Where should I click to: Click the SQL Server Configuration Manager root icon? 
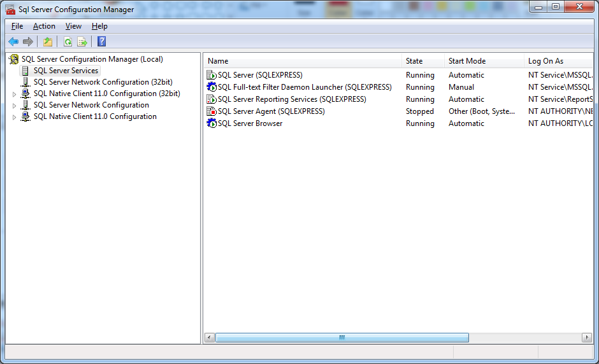point(14,59)
